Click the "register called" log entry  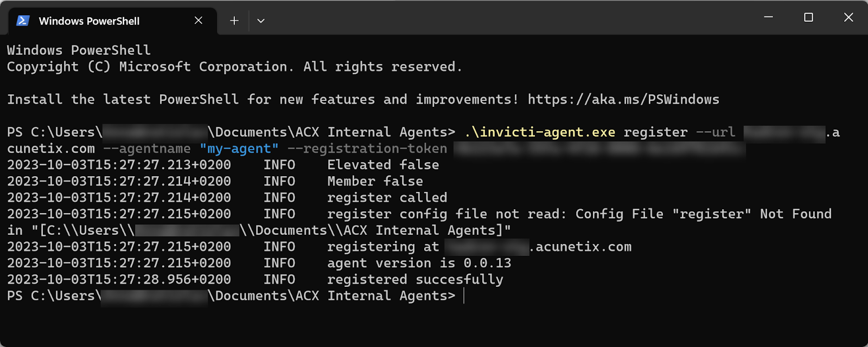(387, 198)
